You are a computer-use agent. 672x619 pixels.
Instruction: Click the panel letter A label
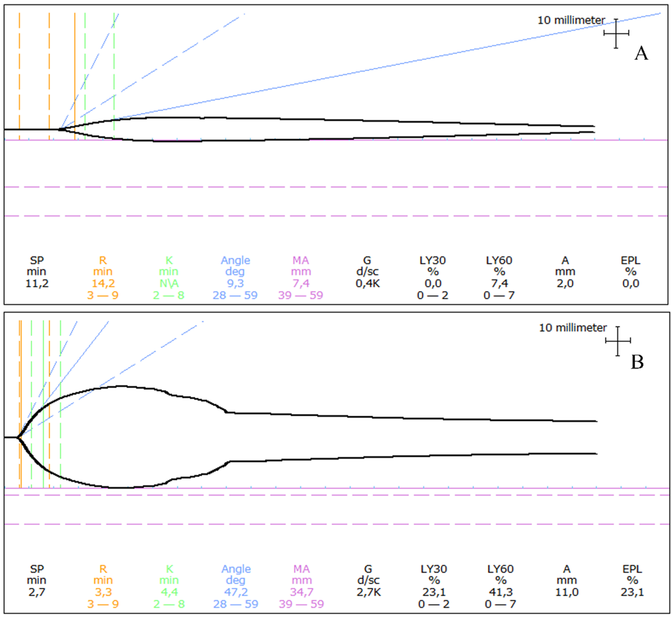point(641,54)
